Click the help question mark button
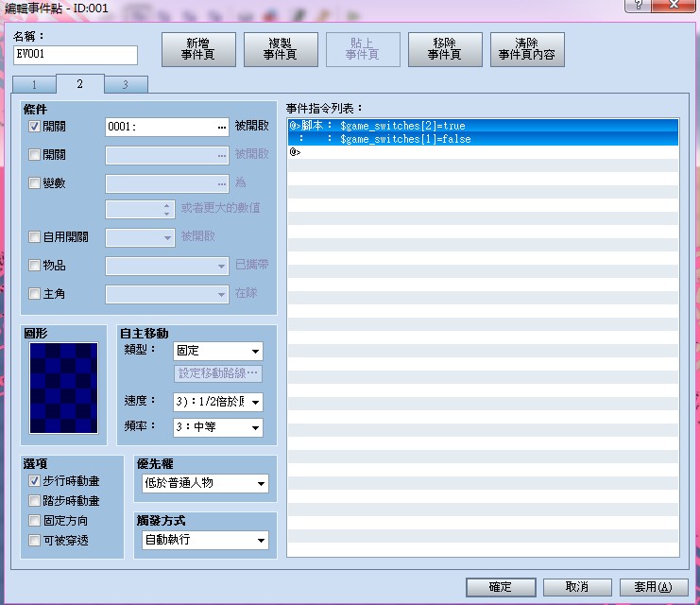The width and height of the screenshot is (700, 605). click(x=638, y=5)
